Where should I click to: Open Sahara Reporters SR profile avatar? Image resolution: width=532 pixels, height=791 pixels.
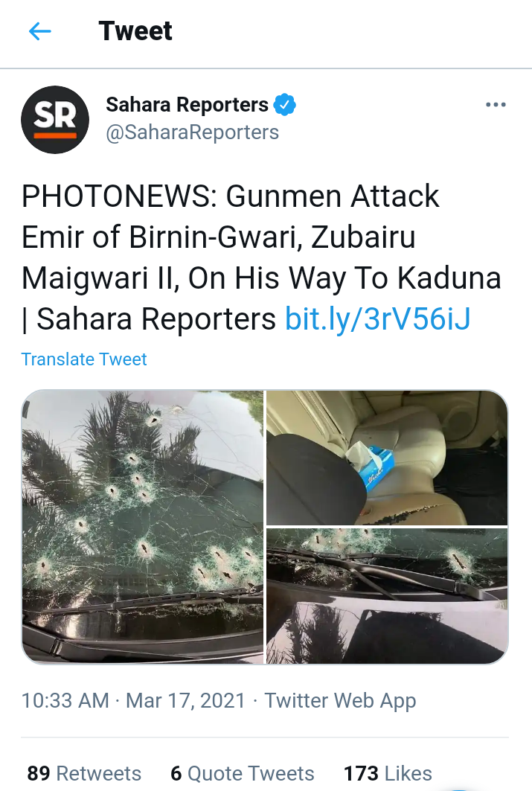coord(55,120)
